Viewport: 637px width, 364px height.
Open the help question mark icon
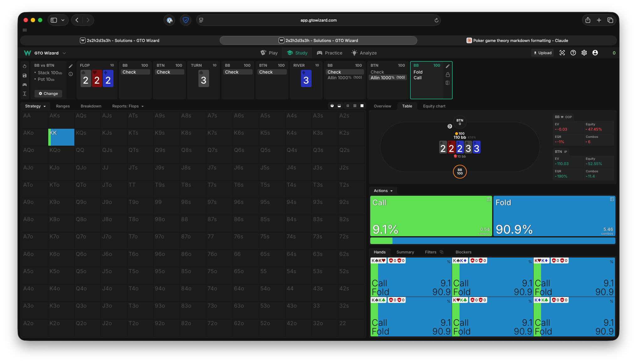tap(573, 53)
